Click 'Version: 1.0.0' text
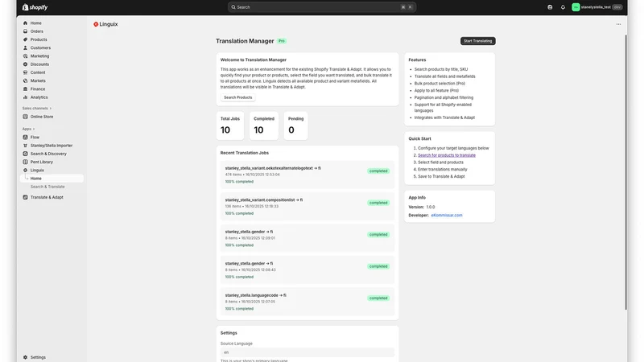The image size is (644, 362). click(421, 208)
